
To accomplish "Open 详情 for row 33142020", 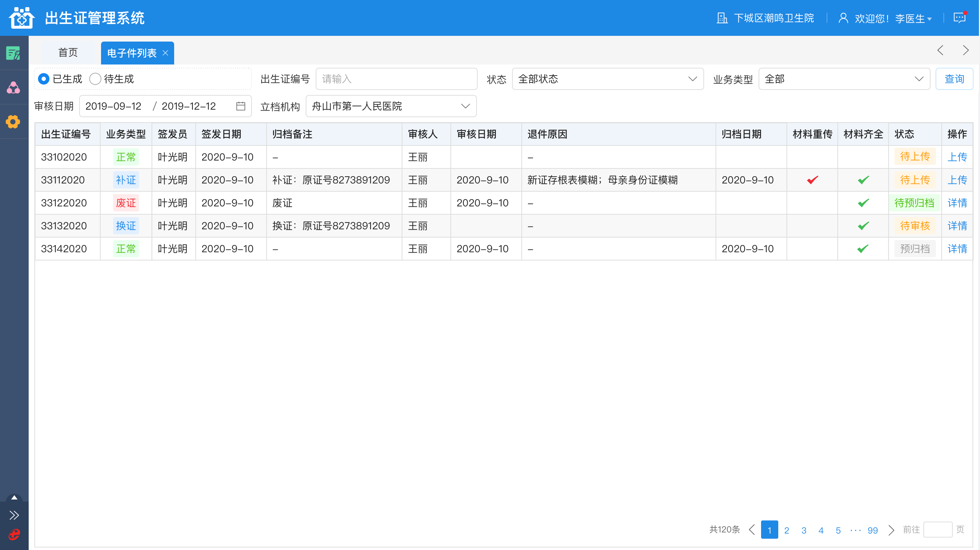I will click(957, 249).
